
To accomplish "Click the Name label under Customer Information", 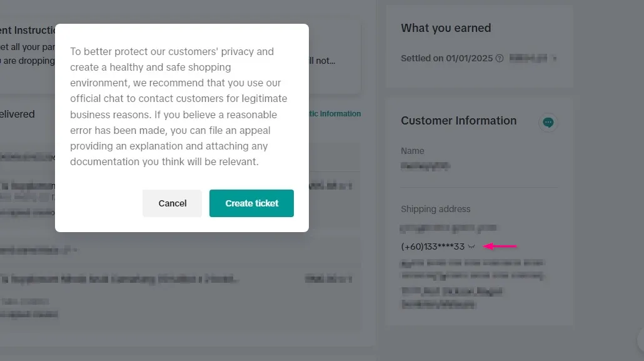I will coord(412,151).
